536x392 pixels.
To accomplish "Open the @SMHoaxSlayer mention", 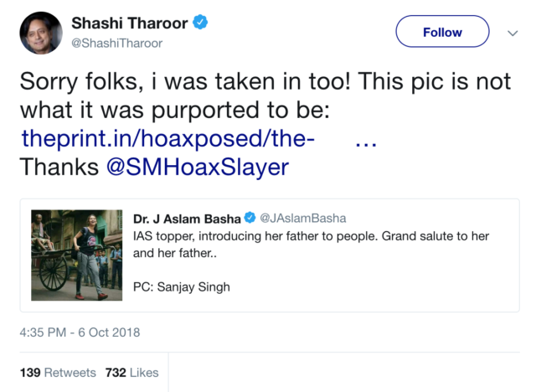I will pyautogui.click(x=198, y=167).
